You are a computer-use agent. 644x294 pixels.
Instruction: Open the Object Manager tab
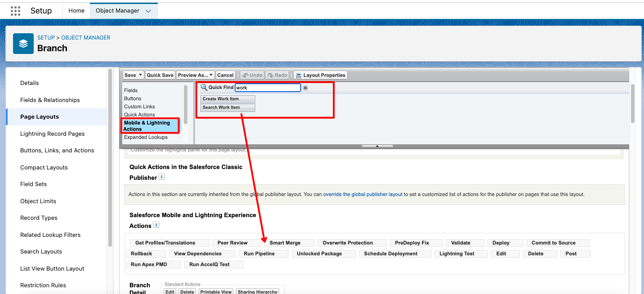coord(117,10)
